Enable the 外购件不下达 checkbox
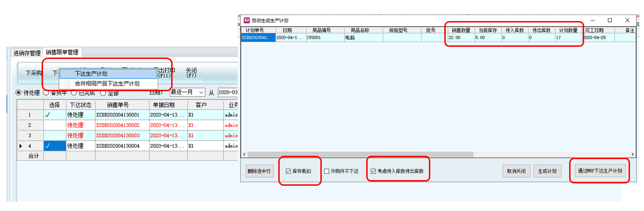This screenshot has width=644, height=211. [x=326, y=171]
